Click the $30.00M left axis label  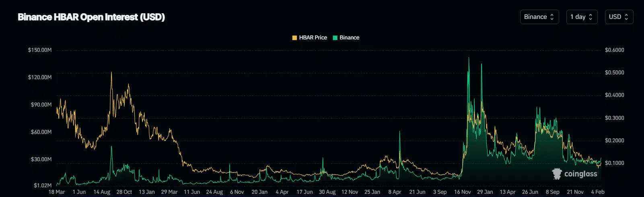[41, 159]
